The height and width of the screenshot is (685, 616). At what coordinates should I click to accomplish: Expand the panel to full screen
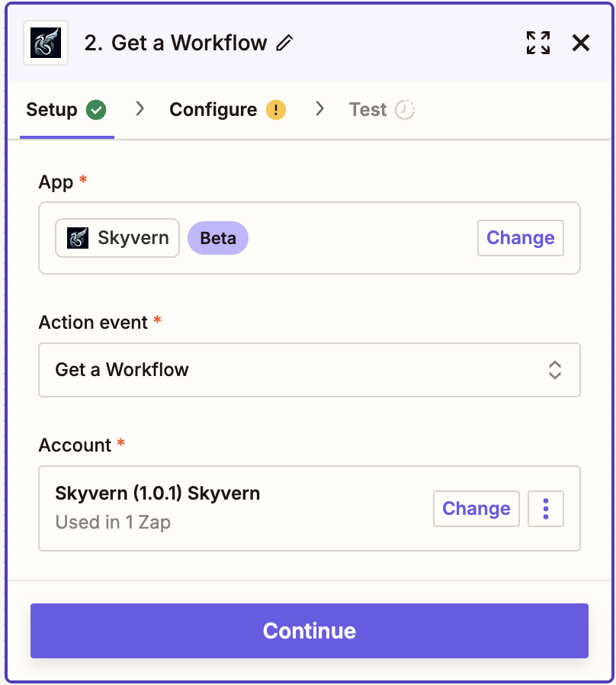point(538,43)
